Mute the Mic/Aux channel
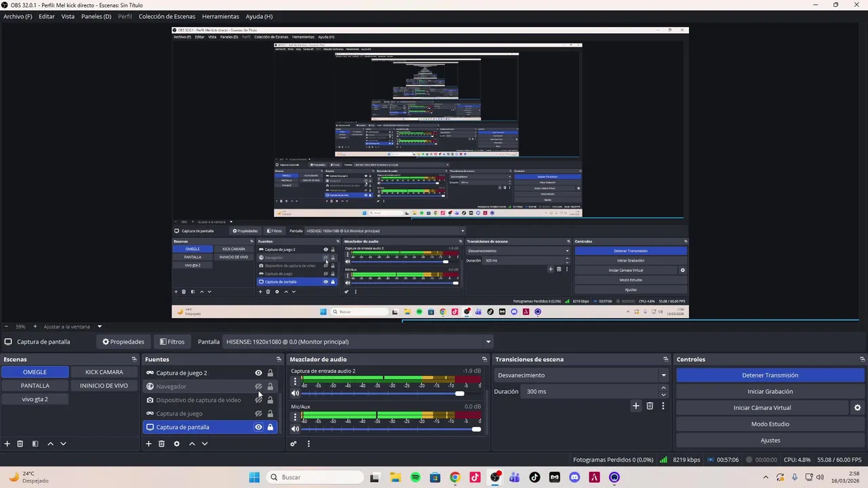868x488 pixels. point(295,429)
